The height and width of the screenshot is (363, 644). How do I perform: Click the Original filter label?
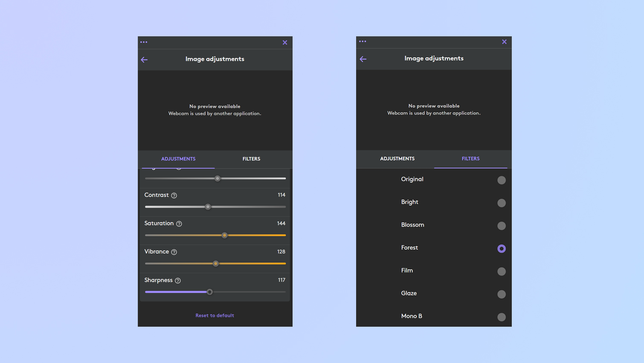[412, 179]
